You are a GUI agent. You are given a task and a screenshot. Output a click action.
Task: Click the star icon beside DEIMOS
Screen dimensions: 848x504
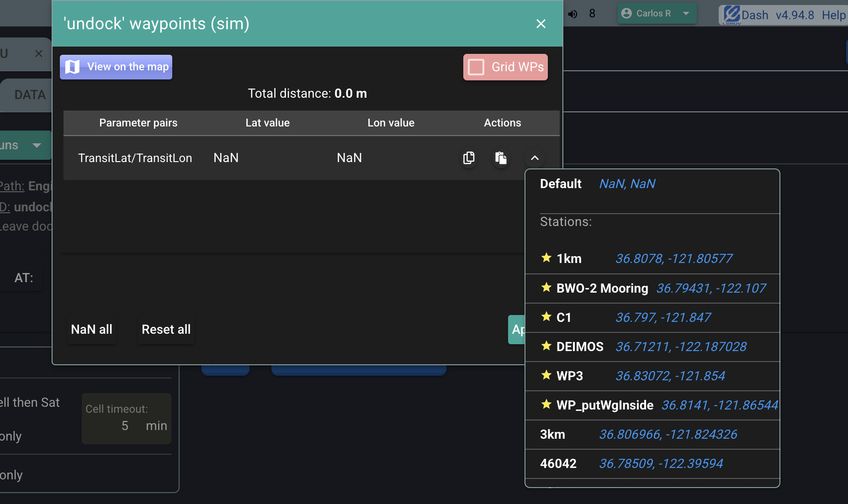[x=546, y=346]
